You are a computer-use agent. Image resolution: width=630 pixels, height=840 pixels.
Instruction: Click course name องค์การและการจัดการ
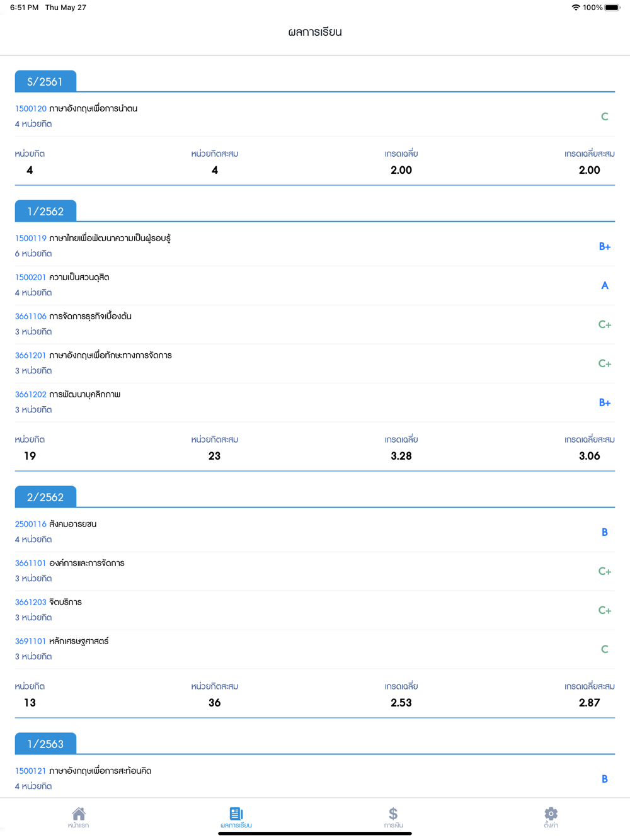[87, 563]
